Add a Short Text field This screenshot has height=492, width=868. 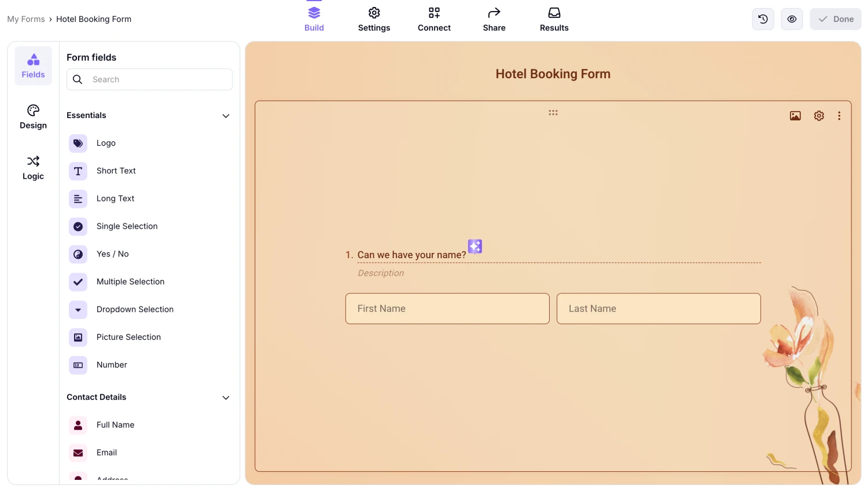click(116, 171)
